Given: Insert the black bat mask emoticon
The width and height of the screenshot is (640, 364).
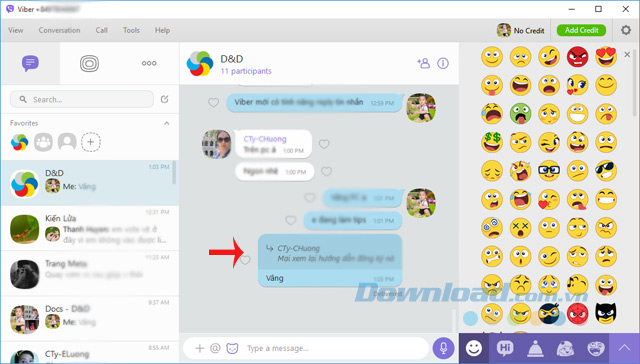Looking at the screenshot, I should 606,314.
